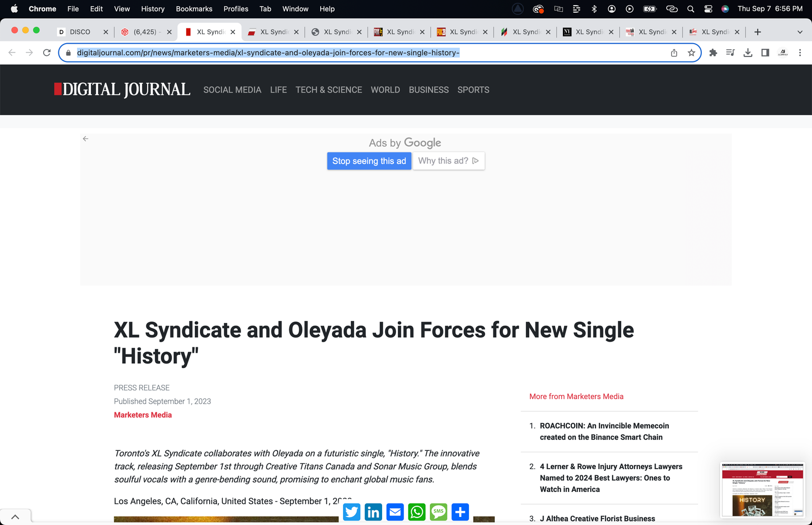This screenshot has width=812, height=525.
Task: Switch to the DISCO tab
Action: tap(80, 32)
